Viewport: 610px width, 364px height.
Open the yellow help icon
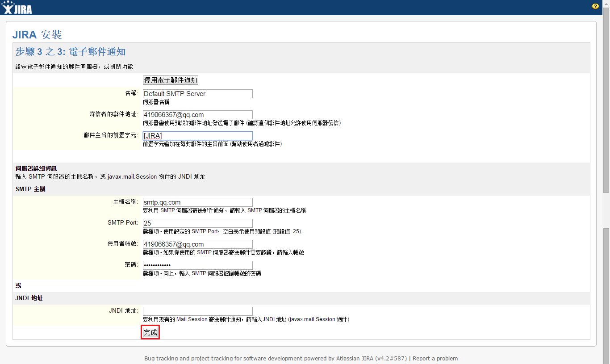point(595,6)
